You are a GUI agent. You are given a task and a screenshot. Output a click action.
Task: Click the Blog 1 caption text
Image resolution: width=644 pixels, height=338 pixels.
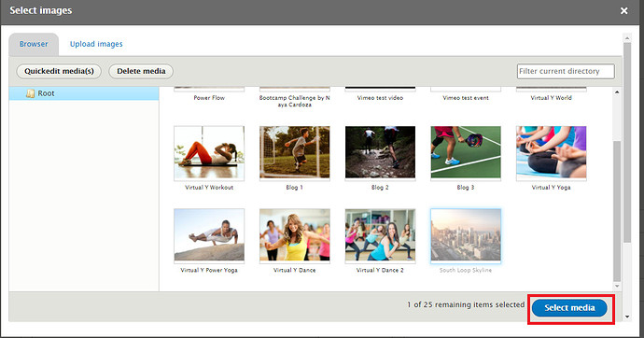(x=295, y=188)
